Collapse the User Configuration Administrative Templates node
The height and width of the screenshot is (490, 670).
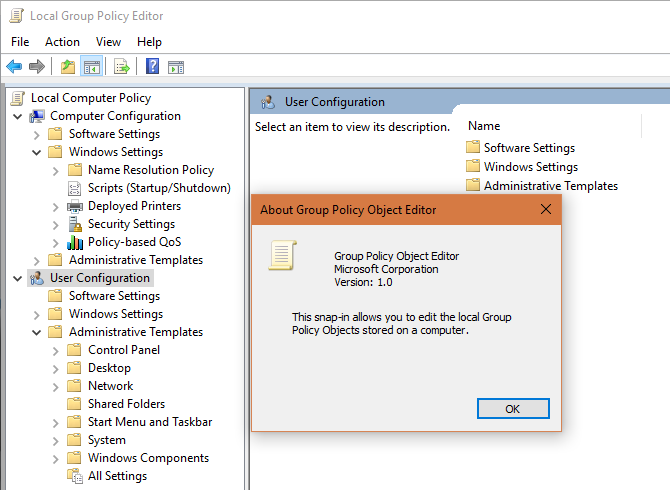(37, 332)
